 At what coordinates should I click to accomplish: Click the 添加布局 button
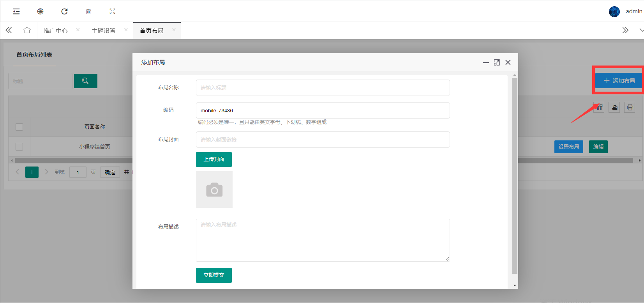point(619,81)
